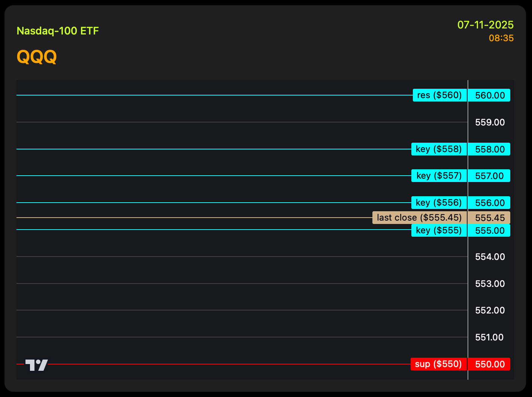532x397 pixels.
Task: Click the last close ($555.45) label
Action: [419, 218]
